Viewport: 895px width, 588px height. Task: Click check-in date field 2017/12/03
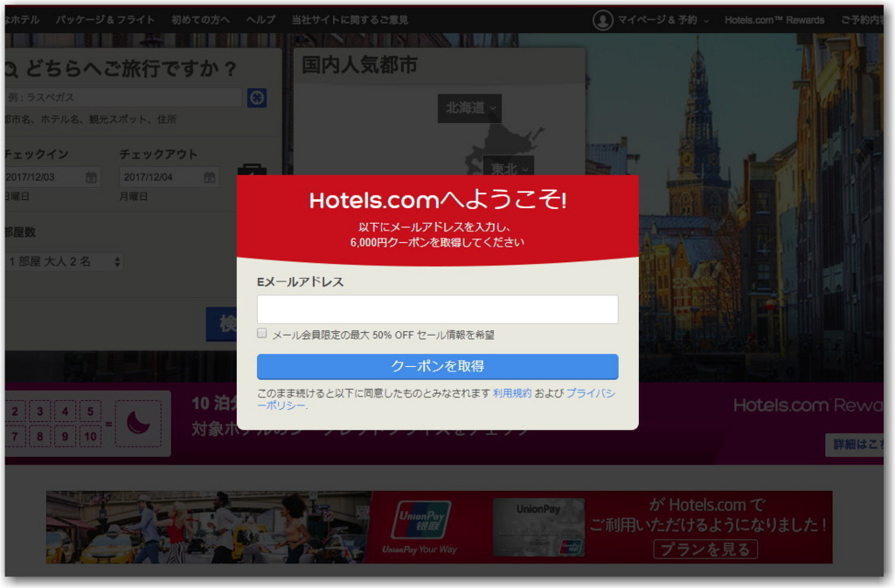click(x=52, y=176)
